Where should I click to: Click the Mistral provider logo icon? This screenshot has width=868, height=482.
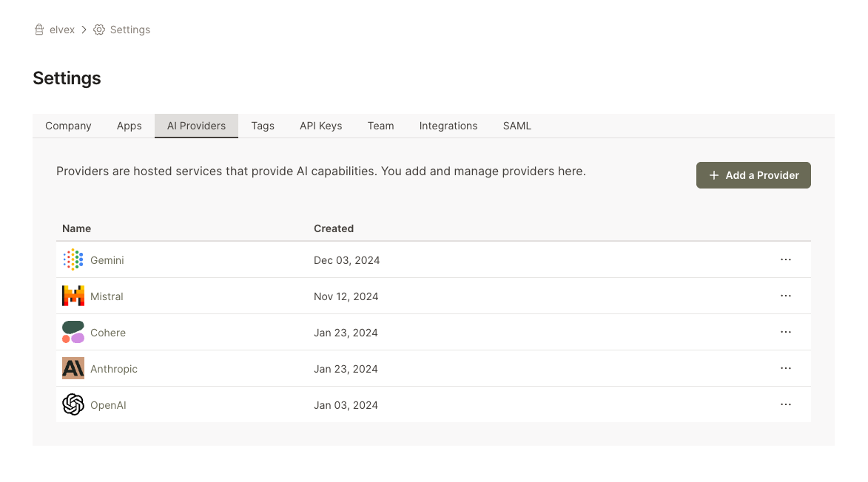click(73, 296)
